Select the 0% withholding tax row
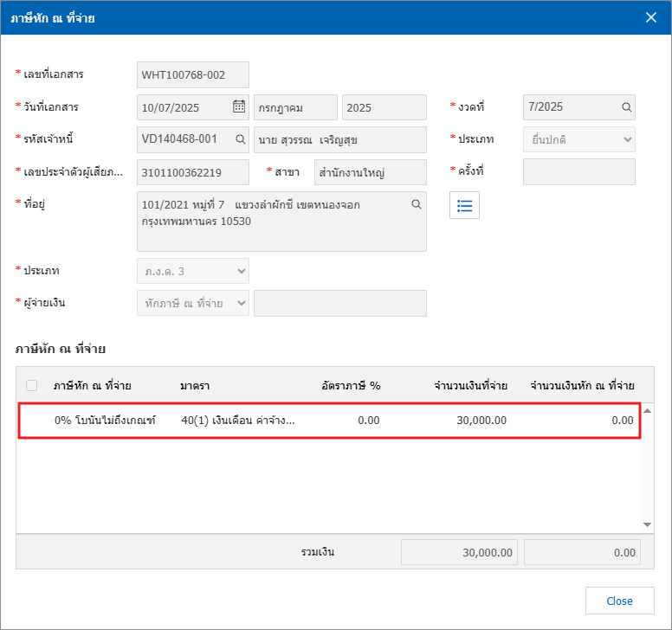Image resolution: width=672 pixels, height=630 pixels. pos(329,421)
